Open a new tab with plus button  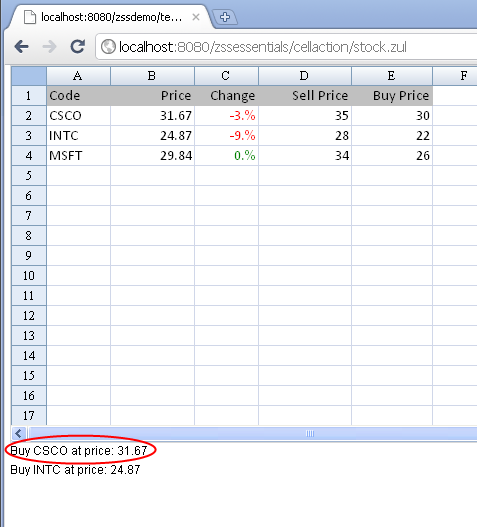[225, 17]
